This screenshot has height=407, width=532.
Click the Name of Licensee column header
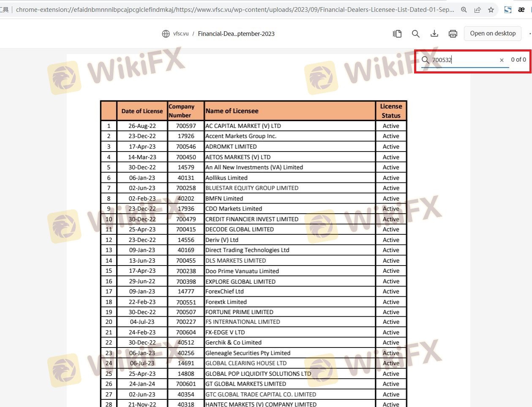tap(232, 111)
